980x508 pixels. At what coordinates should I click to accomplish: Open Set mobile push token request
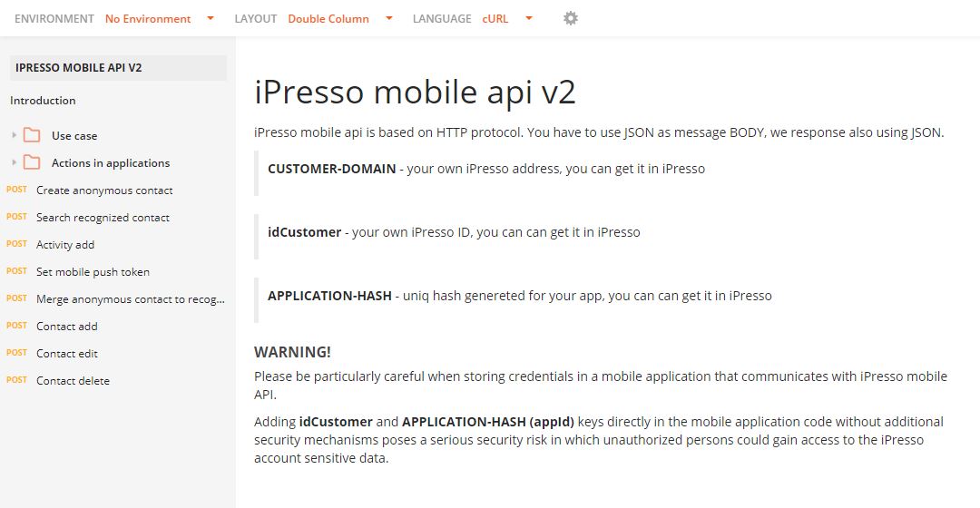pos(93,272)
